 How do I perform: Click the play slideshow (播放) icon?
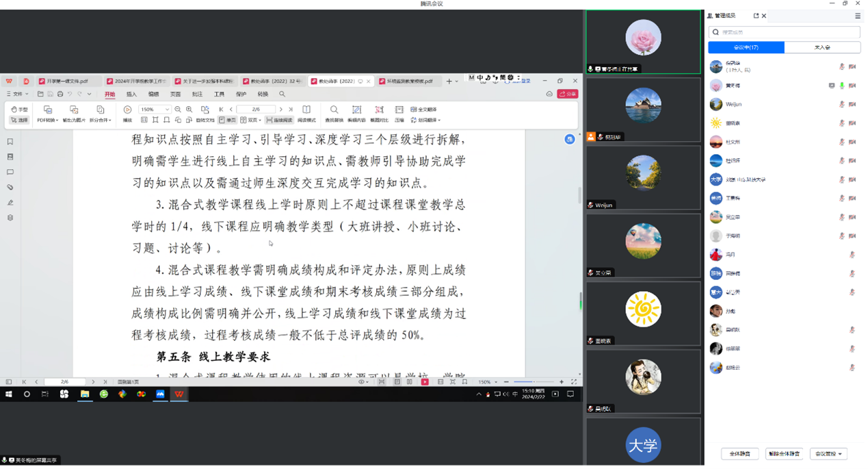point(127,110)
